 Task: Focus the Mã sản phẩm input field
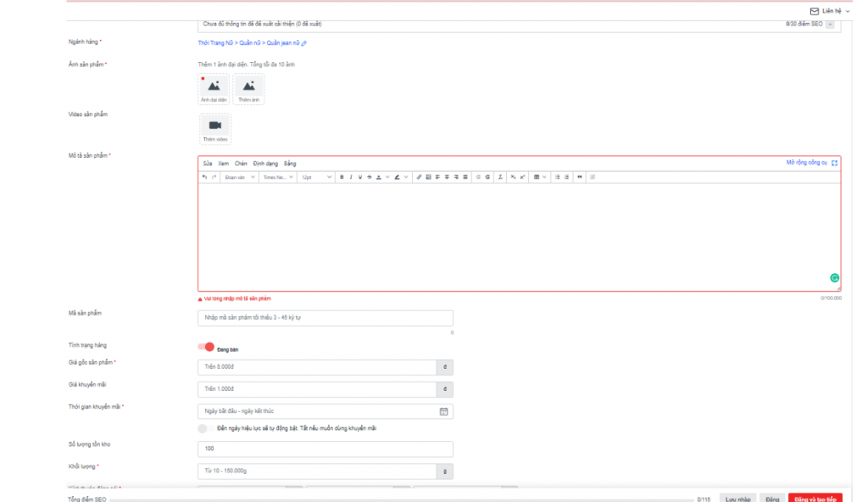[x=325, y=318]
